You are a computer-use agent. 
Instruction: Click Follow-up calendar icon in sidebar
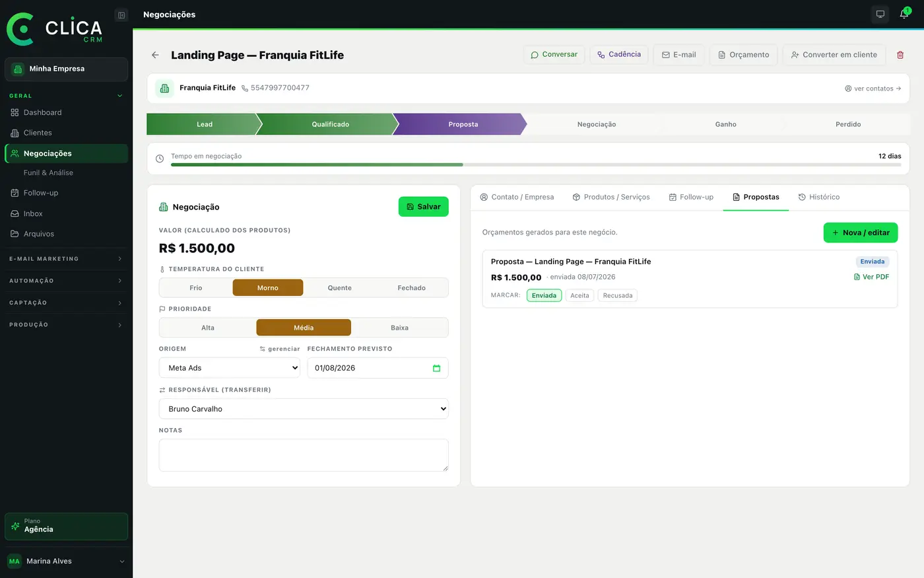coord(15,193)
